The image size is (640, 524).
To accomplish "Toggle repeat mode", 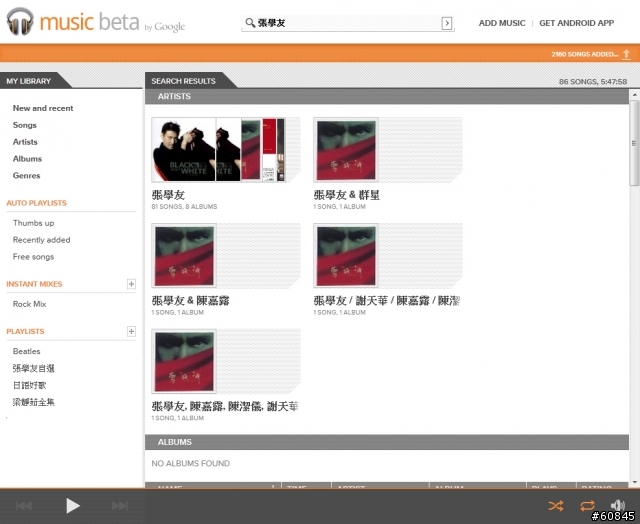I will pyautogui.click(x=587, y=506).
